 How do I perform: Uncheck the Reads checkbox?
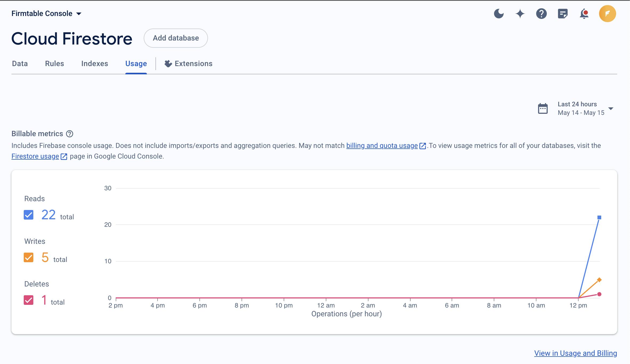click(29, 215)
